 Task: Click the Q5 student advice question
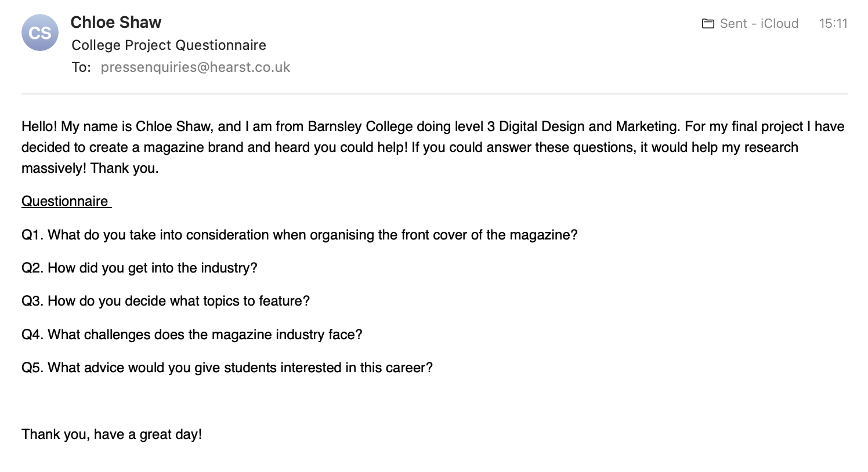tap(227, 368)
